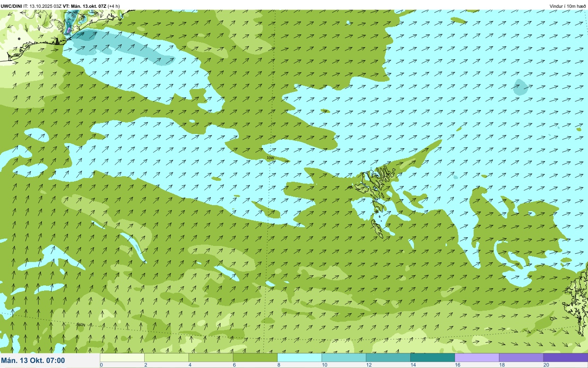Click the '10W' longitude label on the map
This screenshot has width=588, height=368.
coord(270,158)
